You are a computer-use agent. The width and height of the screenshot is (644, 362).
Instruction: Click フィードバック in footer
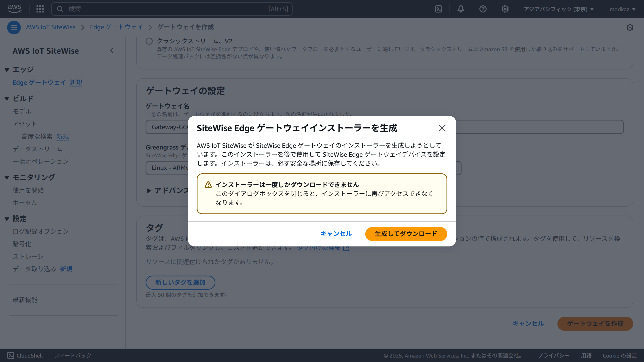pos(73,356)
